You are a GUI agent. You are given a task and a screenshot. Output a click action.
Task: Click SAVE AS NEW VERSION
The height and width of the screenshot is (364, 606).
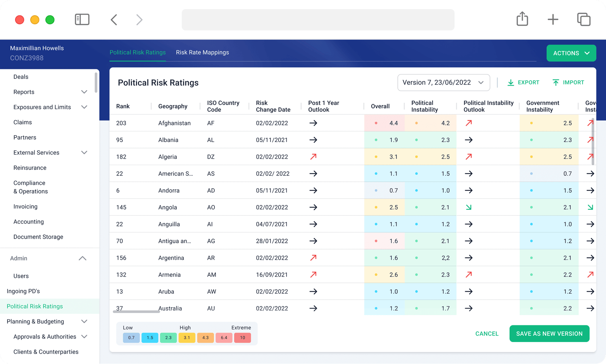[x=549, y=334]
